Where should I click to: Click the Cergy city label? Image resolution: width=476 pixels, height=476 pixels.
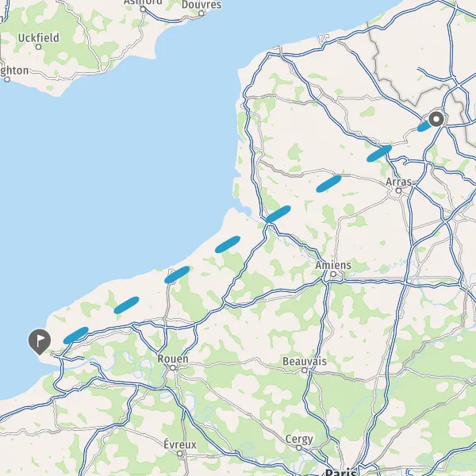pos(299,440)
